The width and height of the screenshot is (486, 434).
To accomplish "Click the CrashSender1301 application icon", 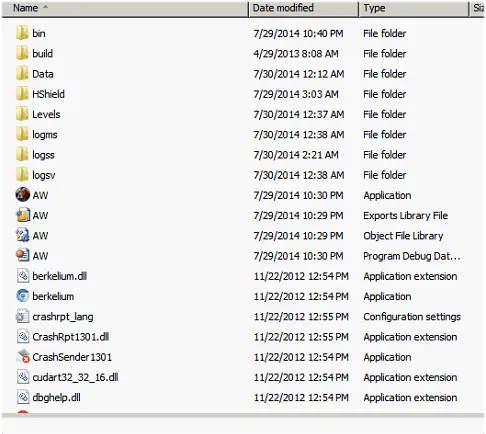I will 23,357.
